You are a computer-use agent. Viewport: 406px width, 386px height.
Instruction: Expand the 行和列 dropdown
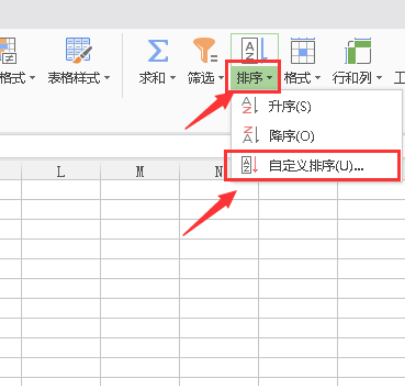(x=379, y=78)
